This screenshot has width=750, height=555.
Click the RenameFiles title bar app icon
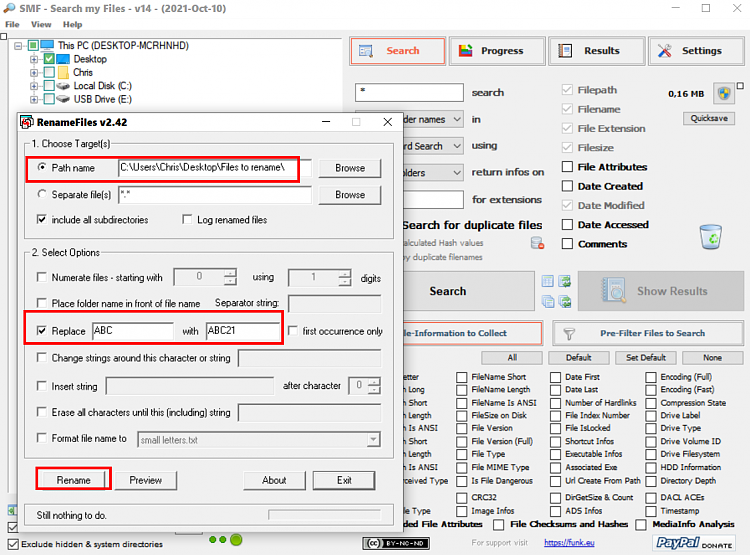pyautogui.click(x=27, y=122)
